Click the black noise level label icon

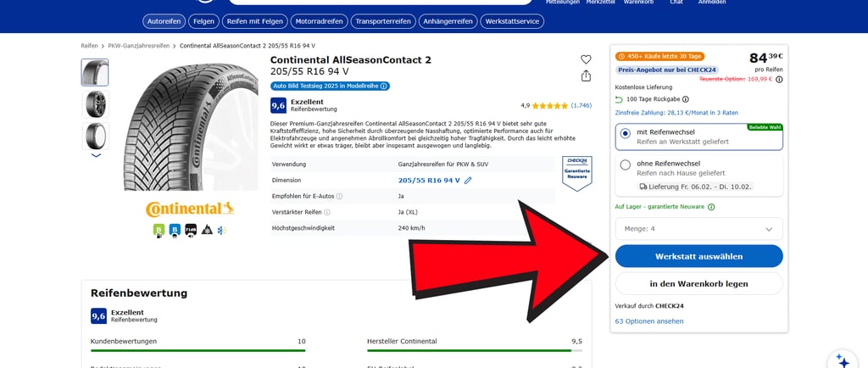point(191,230)
